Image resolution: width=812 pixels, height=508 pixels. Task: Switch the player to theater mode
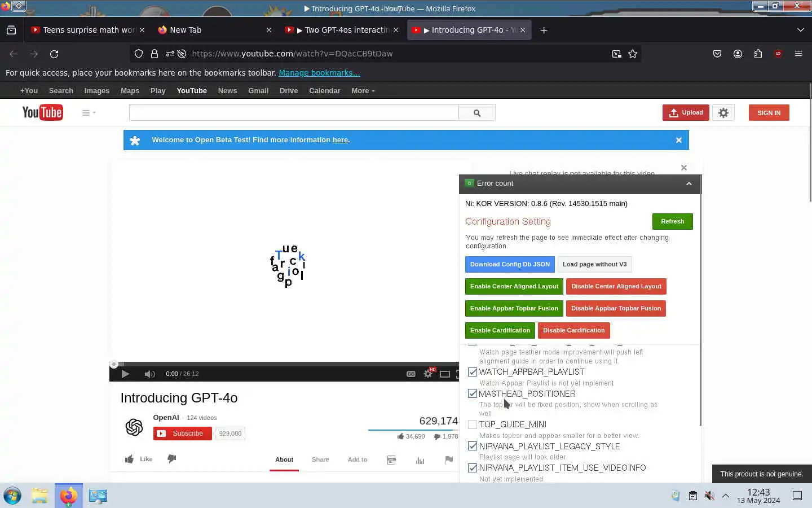[445, 374]
